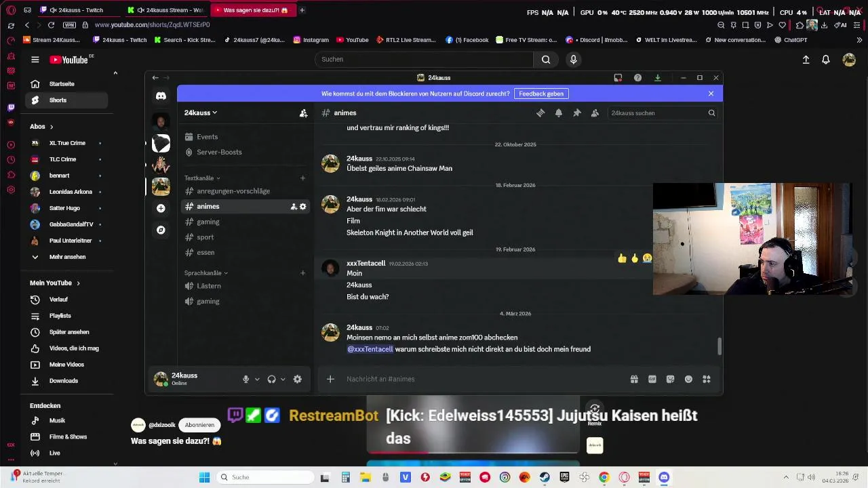Click @xxxTentacell mention link
The width and height of the screenshot is (868, 488).
pyautogui.click(x=370, y=349)
